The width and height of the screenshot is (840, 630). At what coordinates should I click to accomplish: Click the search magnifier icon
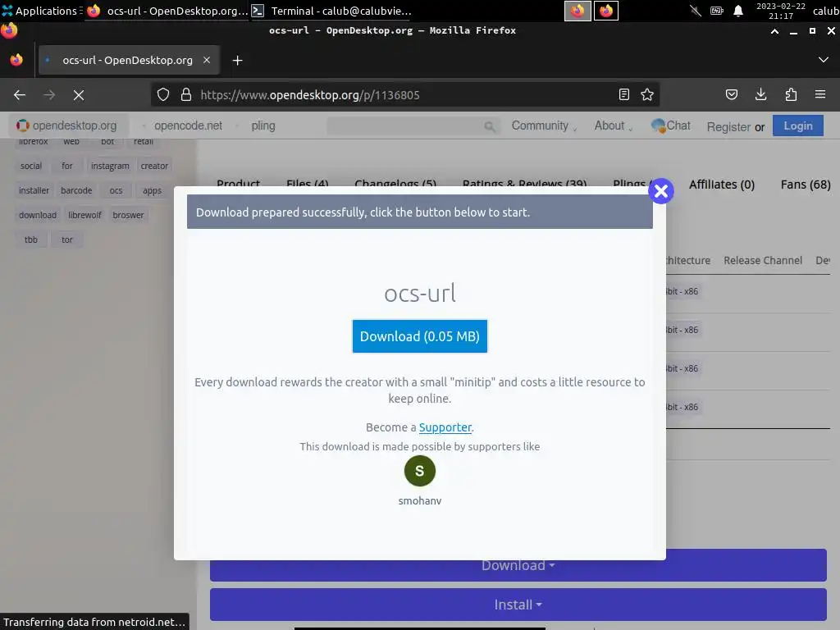point(489,126)
